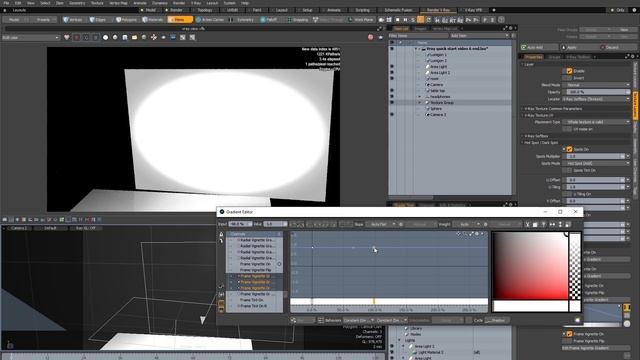Pick a color in the red color square
The width and height of the screenshot is (640, 360).
[x=530, y=266]
